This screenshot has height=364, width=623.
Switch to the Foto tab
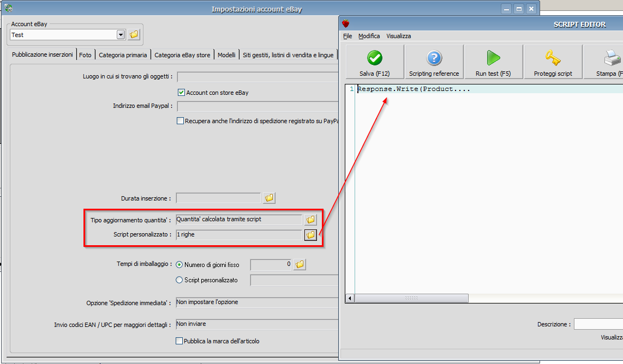(x=86, y=55)
